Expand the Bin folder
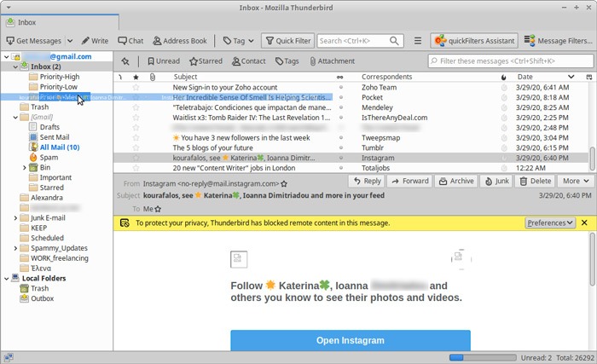 click(x=25, y=168)
